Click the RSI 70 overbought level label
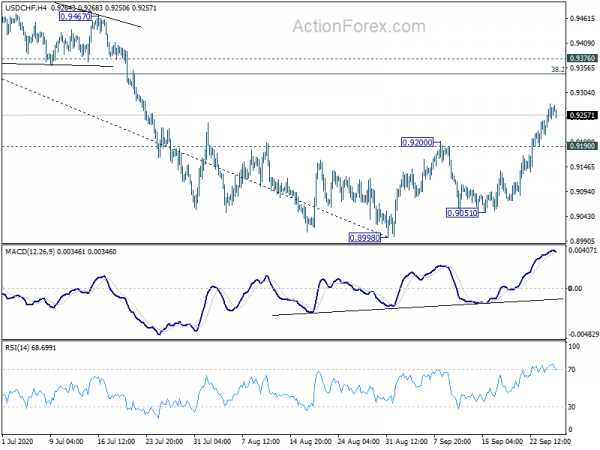Viewport: 600px width, 450px height. tap(572, 369)
